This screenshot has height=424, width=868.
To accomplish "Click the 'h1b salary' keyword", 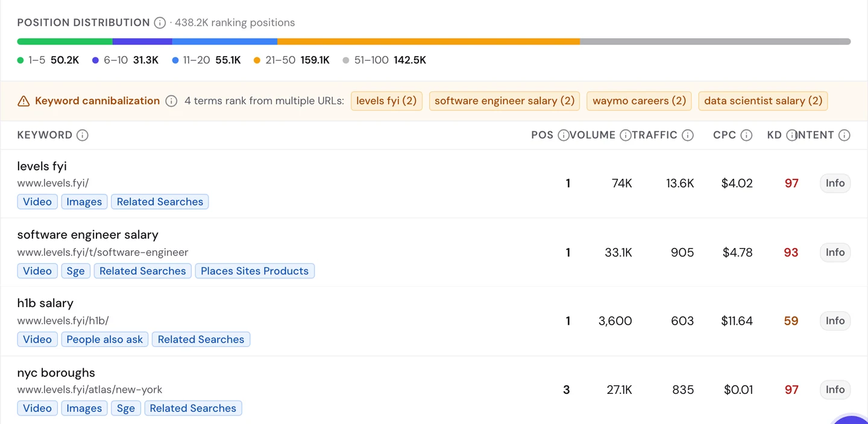I will pos(45,304).
